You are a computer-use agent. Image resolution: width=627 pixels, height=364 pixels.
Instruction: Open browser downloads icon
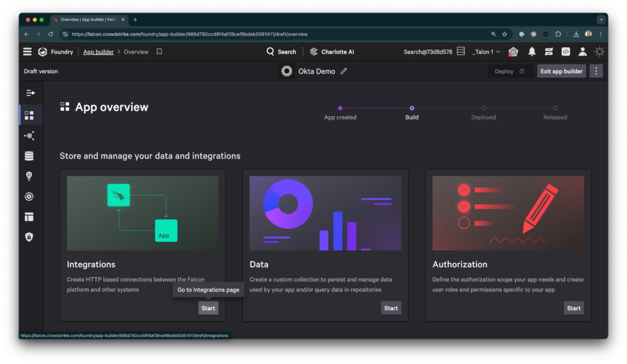point(576,34)
